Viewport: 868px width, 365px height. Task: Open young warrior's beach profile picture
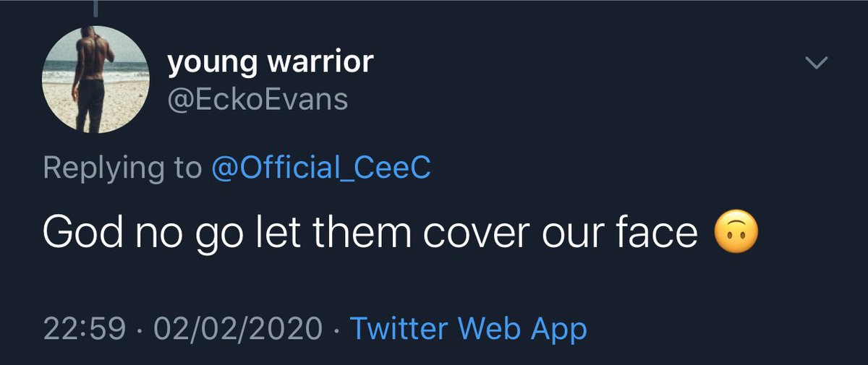pyautogui.click(x=96, y=80)
